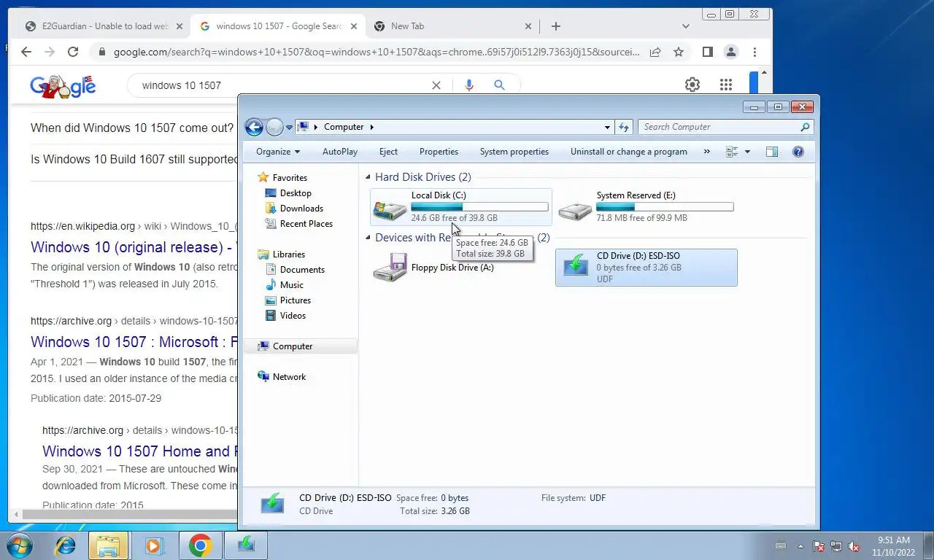The height and width of the screenshot is (560, 934).
Task: Open Google apps grid icon
Action: 725,85
